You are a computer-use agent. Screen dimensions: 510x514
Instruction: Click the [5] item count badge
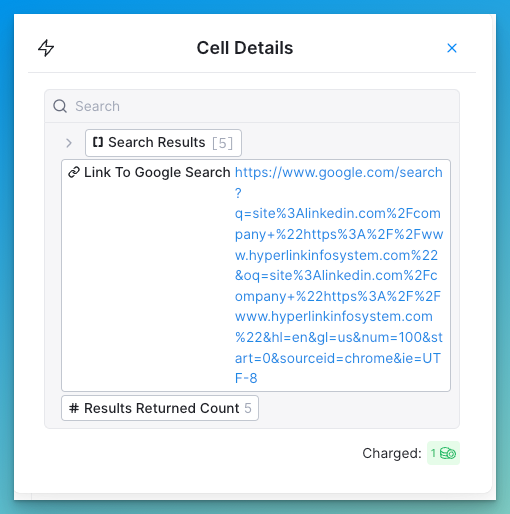[x=222, y=143]
